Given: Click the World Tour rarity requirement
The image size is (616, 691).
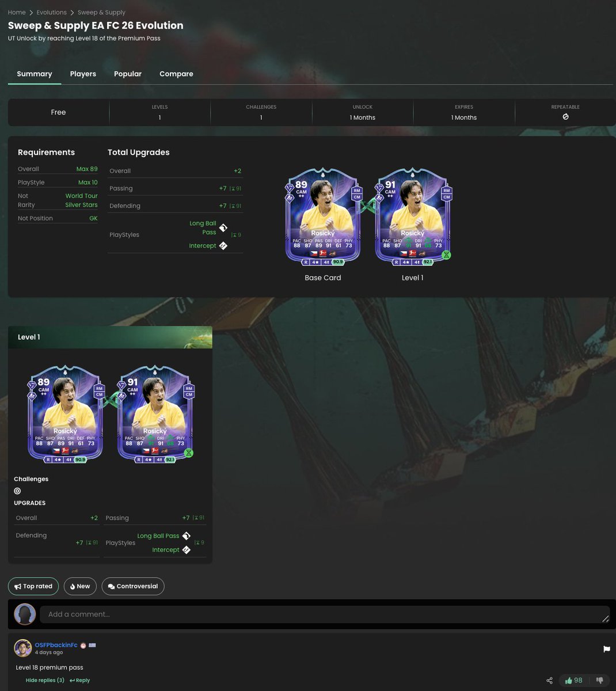Looking at the screenshot, I should pos(81,196).
